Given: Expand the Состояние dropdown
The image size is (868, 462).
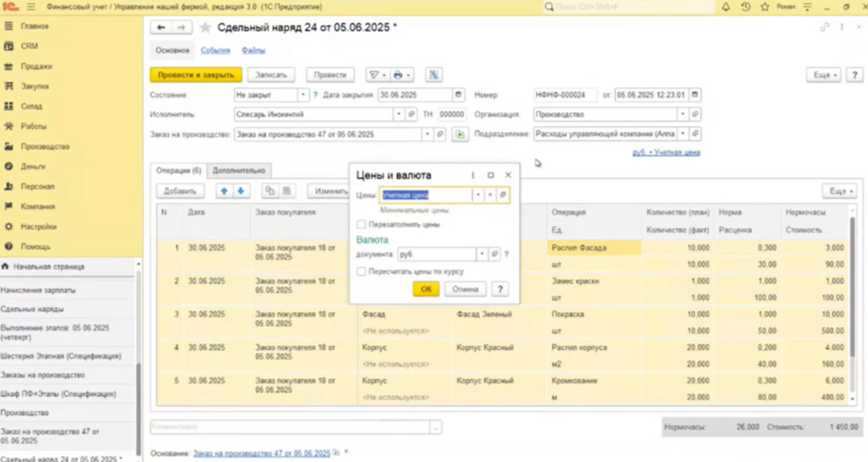Looking at the screenshot, I should (303, 95).
